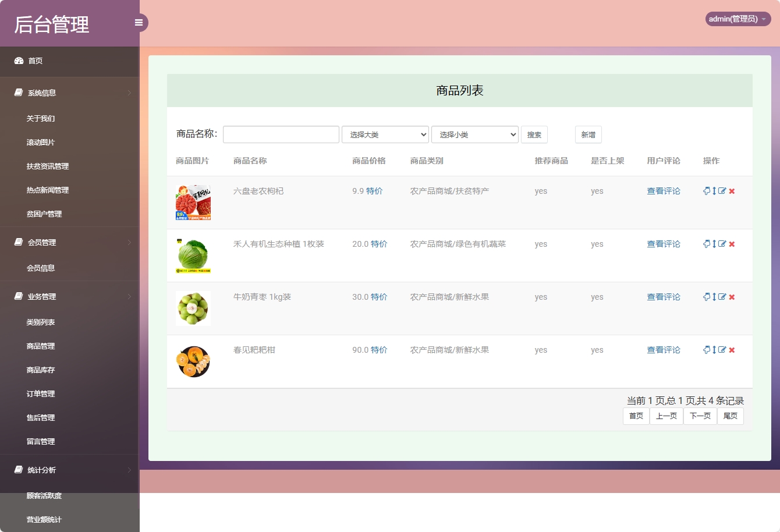The height and width of the screenshot is (532, 780).
Task: Open the admin(管理员) account dropdown
Action: click(x=737, y=19)
